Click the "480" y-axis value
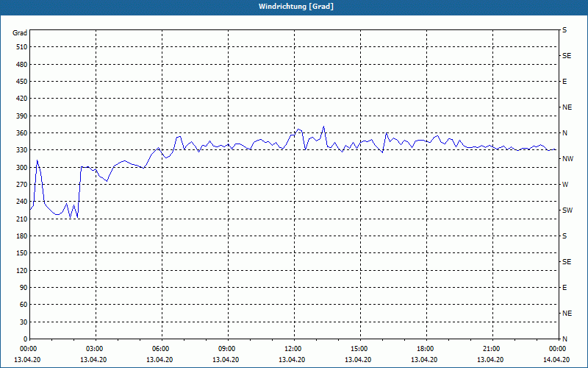The image size is (588, 368). tap(22, 64)
